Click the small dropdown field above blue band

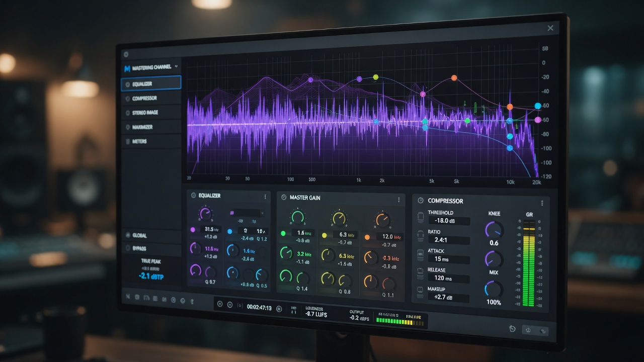click(247, 213)
